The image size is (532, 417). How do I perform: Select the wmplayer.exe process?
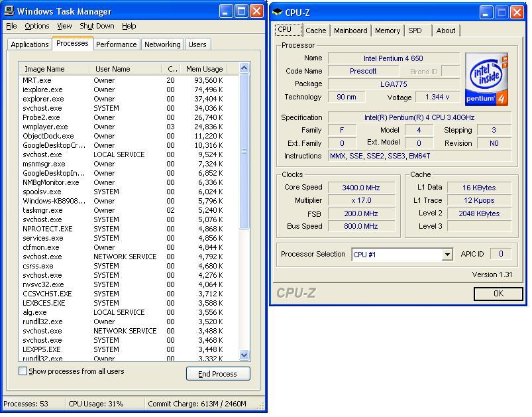tap(123, 127)
